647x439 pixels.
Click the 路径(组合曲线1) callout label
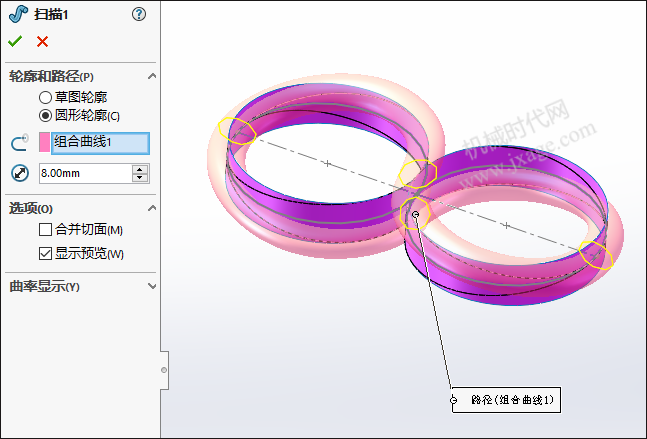pos(506,399)
